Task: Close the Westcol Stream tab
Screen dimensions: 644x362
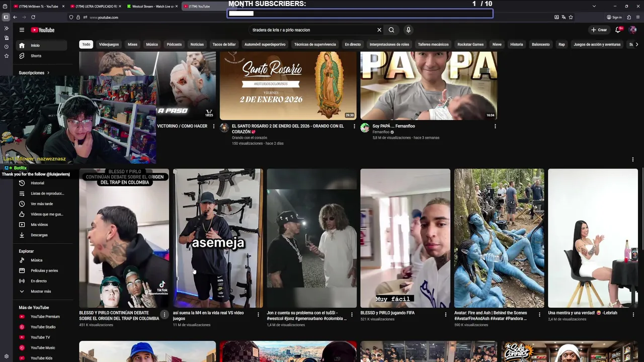Action: click(x=177, y=7)
